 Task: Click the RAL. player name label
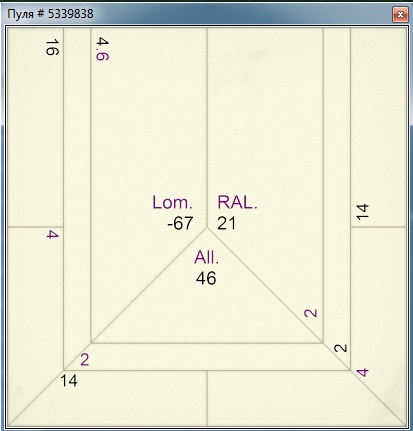click(x=237, y=202)
